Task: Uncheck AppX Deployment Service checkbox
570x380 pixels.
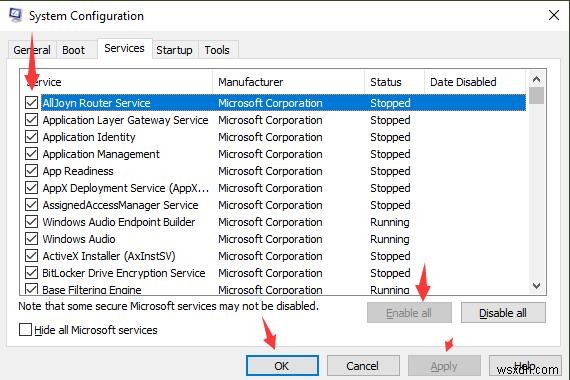Action: click(x=32, y=188)
